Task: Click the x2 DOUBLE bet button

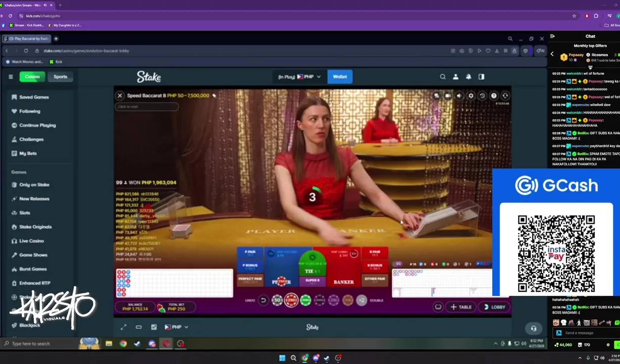Action: (362, 300)
